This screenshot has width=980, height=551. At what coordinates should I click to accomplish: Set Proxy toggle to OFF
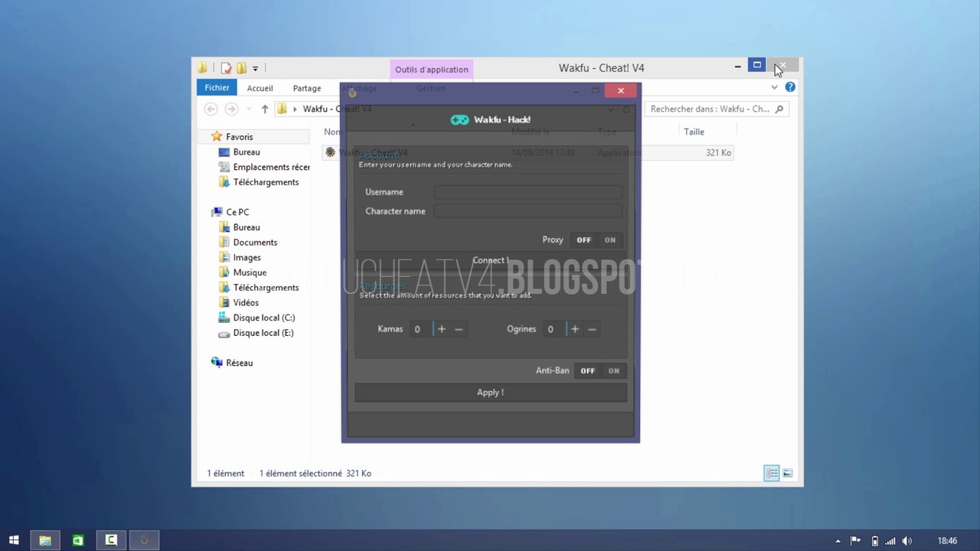tap(584, 240)
